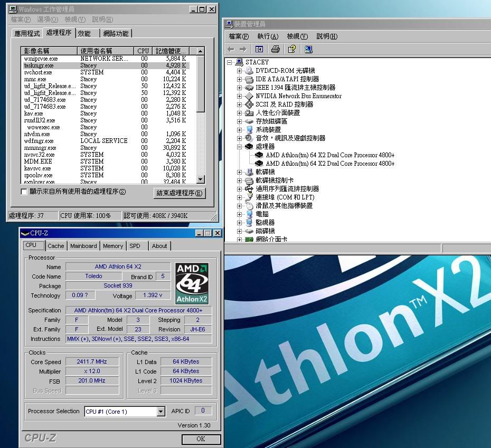This screenshot has height=448, width=491.
Task: Select the 磁碟機 disk drive icon
Action: (x=249, y=231)
